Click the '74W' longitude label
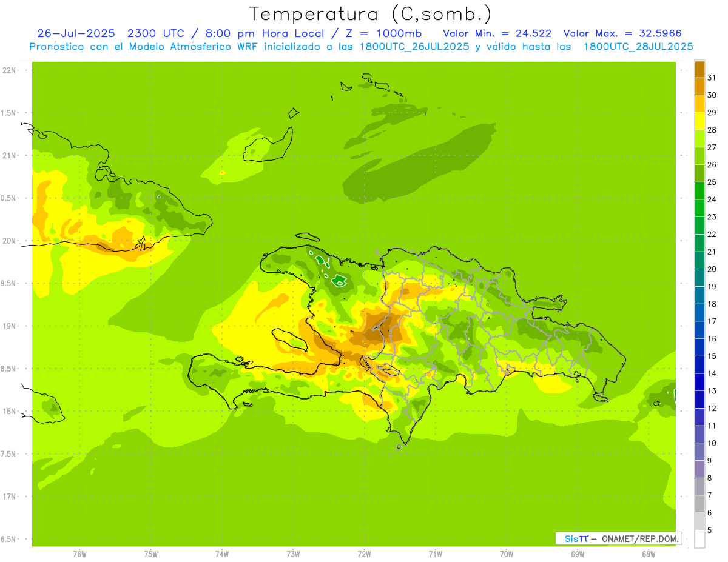Screen dimensions: 728x562 point(222,554)
